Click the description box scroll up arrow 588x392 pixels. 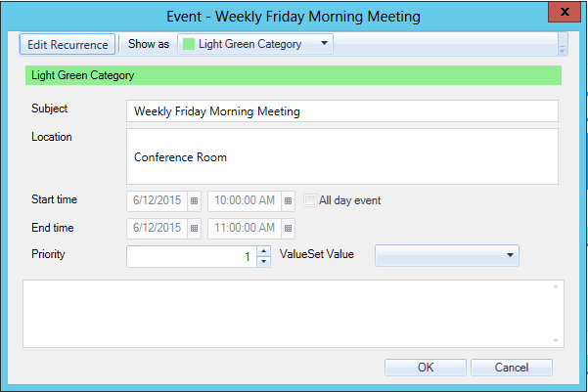[556, 286]
